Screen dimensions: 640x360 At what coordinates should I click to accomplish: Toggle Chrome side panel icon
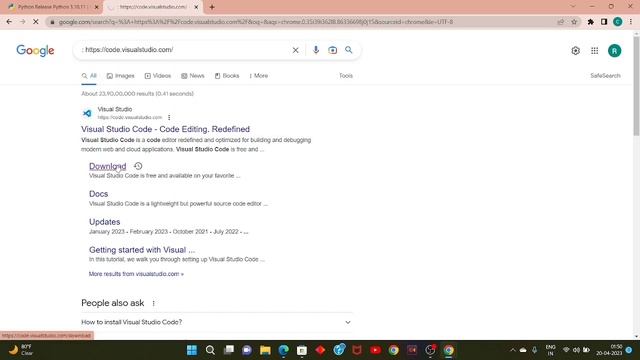pos(604,22)
